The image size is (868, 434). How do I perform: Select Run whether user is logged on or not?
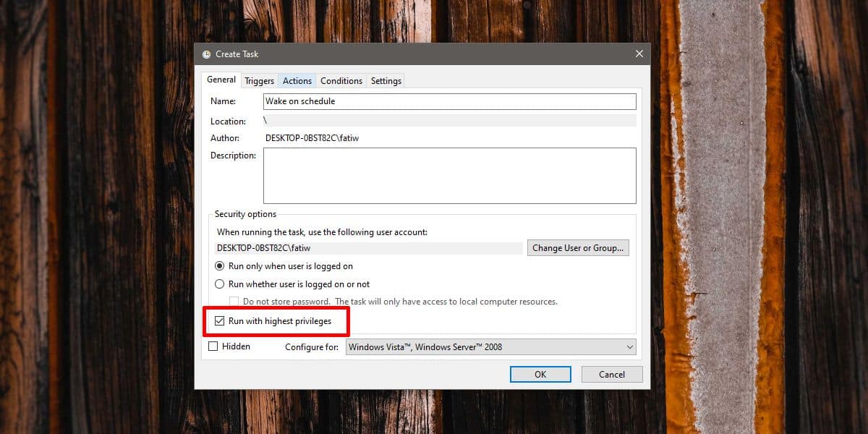point(292,284)
